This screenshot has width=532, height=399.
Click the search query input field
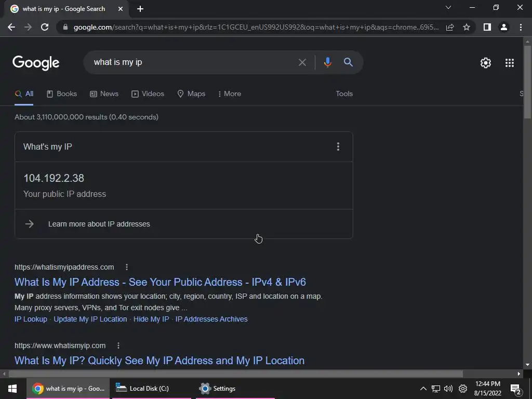[x=193, y=62]
